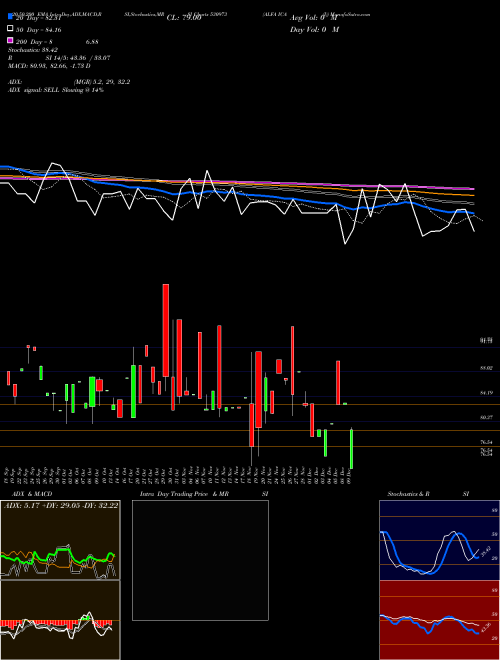
Task: Click the white 50 Day legend square
Action: point(10,29)
